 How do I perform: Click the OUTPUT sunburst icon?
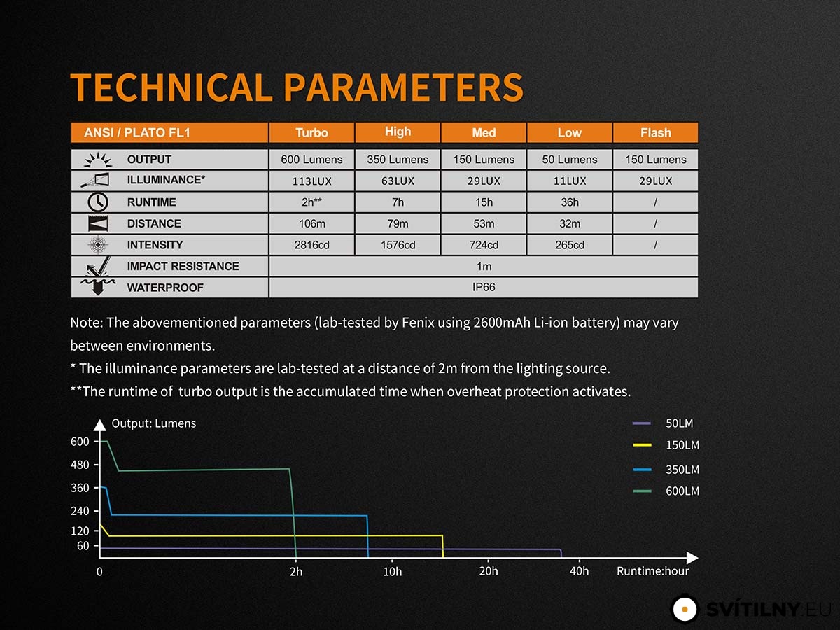(x=97, y=160)
